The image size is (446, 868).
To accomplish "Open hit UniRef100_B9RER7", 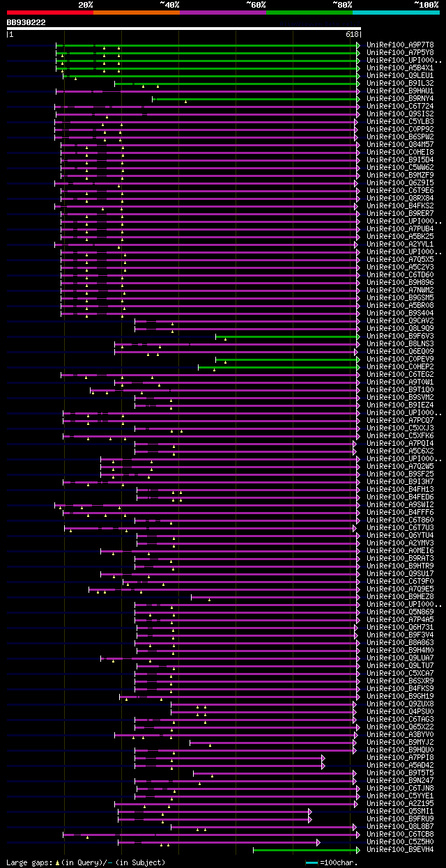I will [400, 214].
